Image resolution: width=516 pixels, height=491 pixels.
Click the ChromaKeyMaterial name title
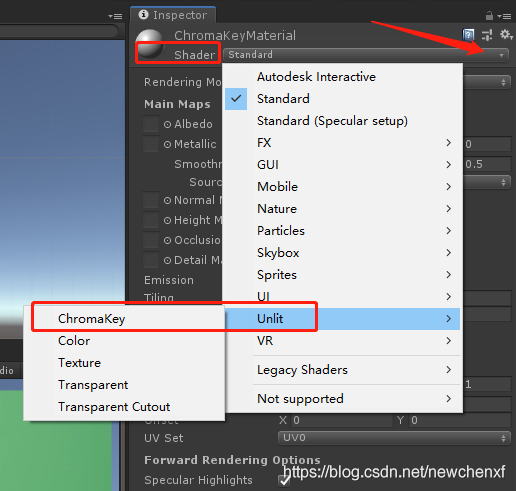(235, 35)
